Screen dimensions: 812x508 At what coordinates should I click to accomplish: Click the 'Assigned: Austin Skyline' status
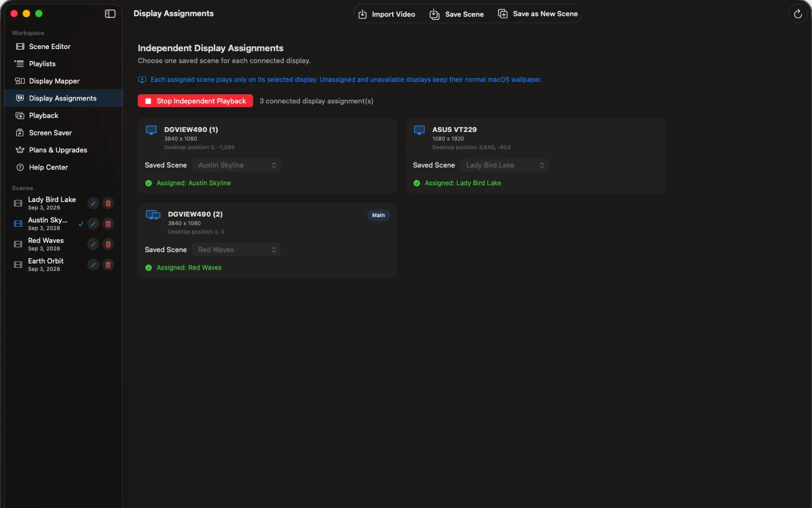(x=188, y=183)
